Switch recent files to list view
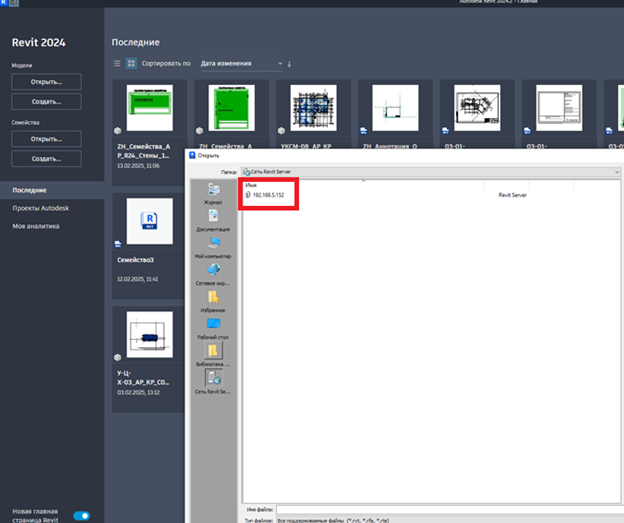Image resolution: width=624 pixels, height=523 pixels. (x=117, y=64)
